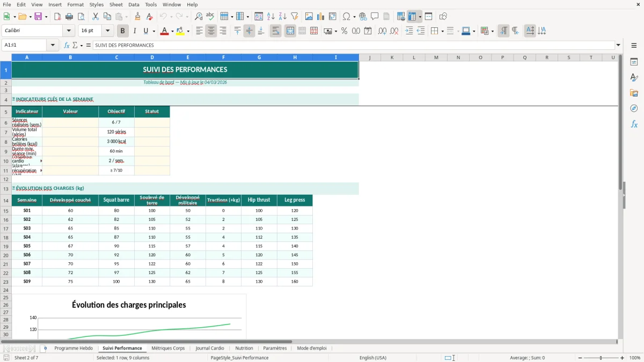
Task: Copy the selected cells
Action: pos(107,17)
